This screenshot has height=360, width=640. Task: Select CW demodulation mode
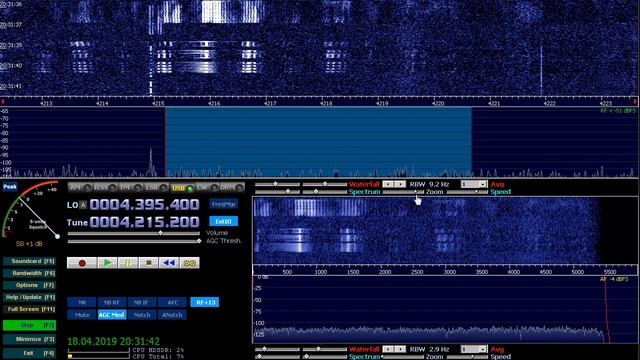click(x=207, y=187)
